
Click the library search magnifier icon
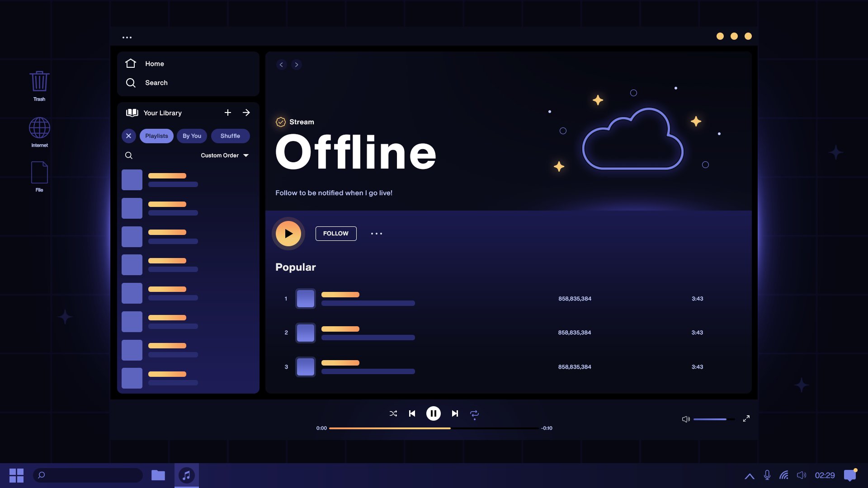129,155
